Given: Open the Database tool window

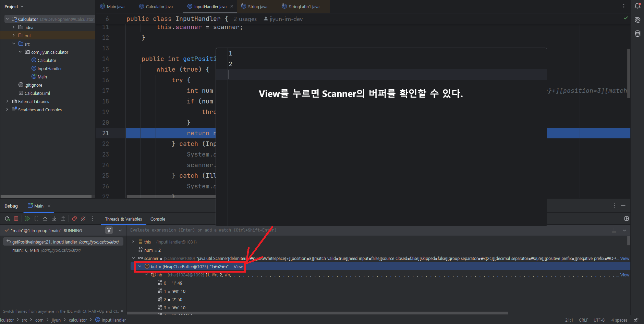Looking at the screenshot, I should 637,34.
